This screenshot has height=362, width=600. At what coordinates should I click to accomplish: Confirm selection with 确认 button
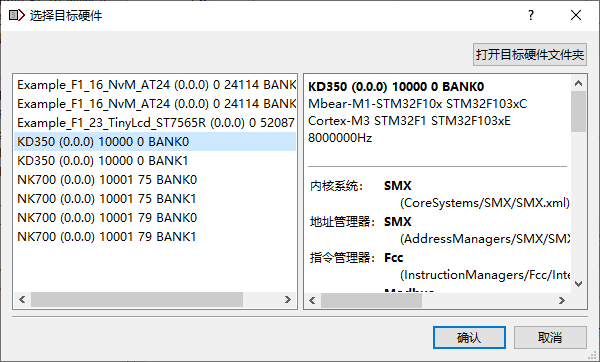(x=469, y=338)
